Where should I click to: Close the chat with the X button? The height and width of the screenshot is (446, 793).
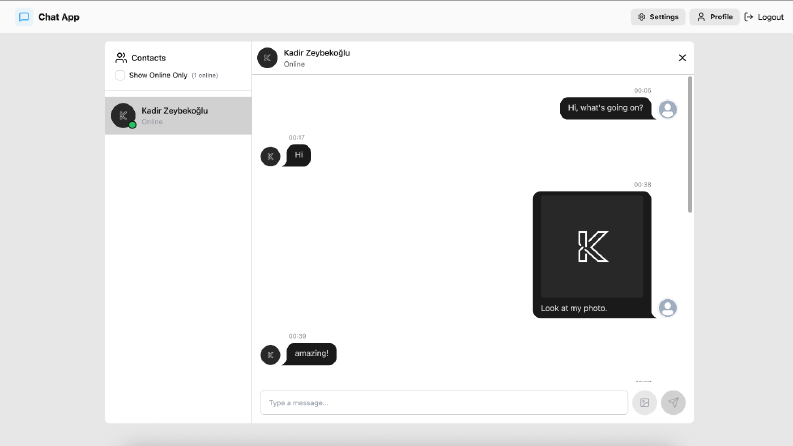pyautogui.click(x=682, y=58)
